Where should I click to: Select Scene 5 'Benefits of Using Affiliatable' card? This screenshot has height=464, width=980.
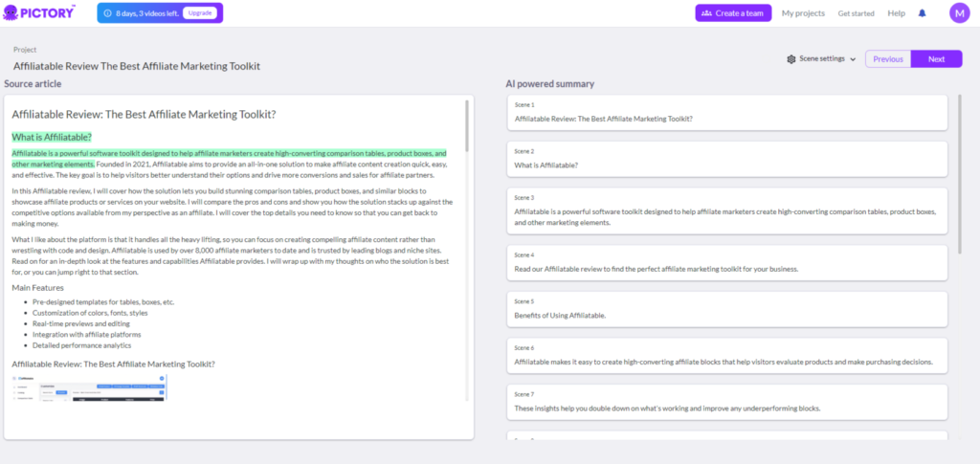coord(727,309)
